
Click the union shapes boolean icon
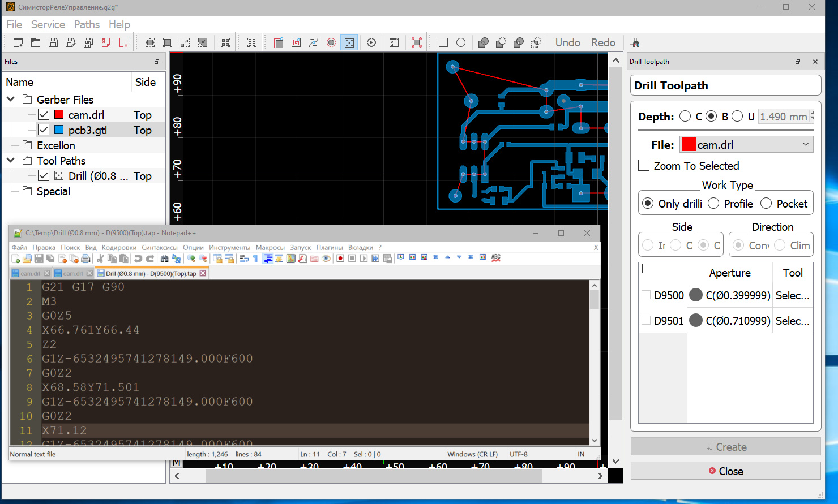(x=483, y=43)
